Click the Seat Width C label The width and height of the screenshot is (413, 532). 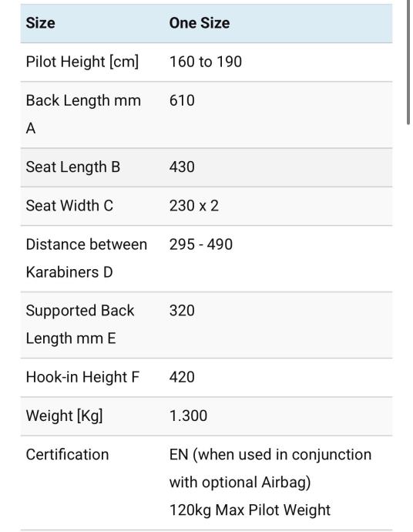pyautogui.click(x=69, y=206)
